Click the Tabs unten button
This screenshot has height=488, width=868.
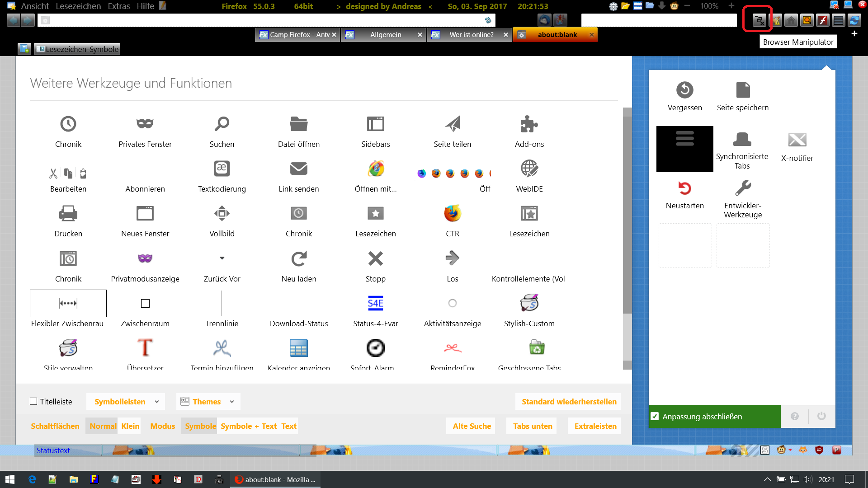[532, 426]
